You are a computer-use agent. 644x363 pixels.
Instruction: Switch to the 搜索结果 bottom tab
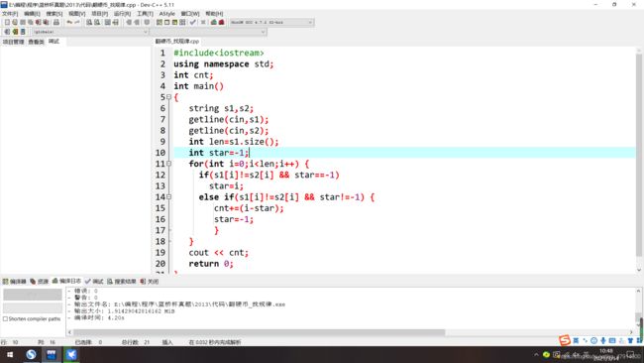pos(122,282)
